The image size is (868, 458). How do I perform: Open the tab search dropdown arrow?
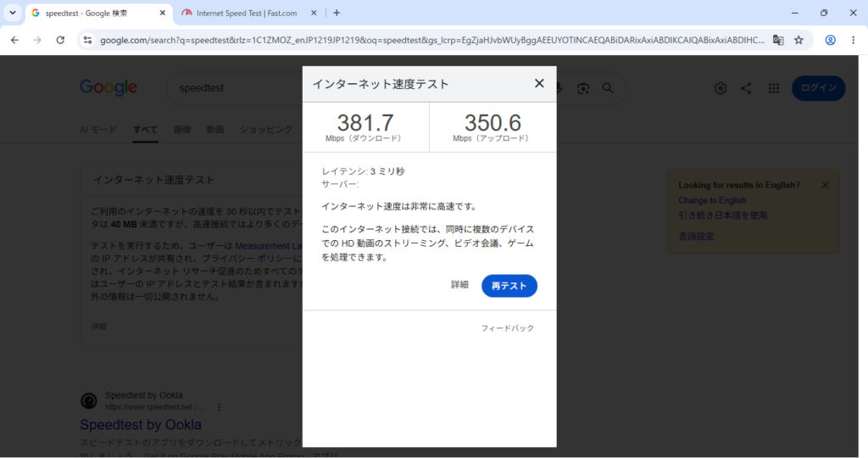coord(12,13)
